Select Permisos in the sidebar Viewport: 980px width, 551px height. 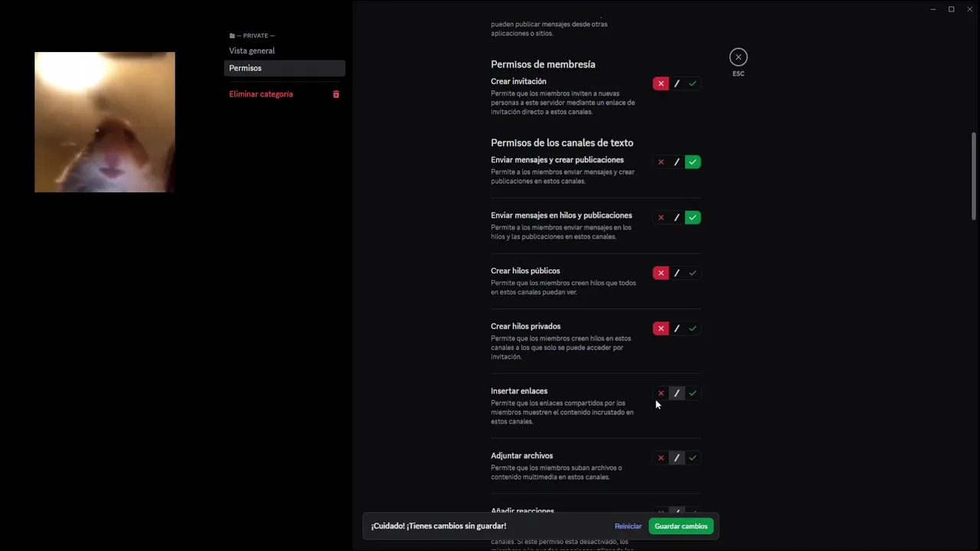tap(284, 68)
